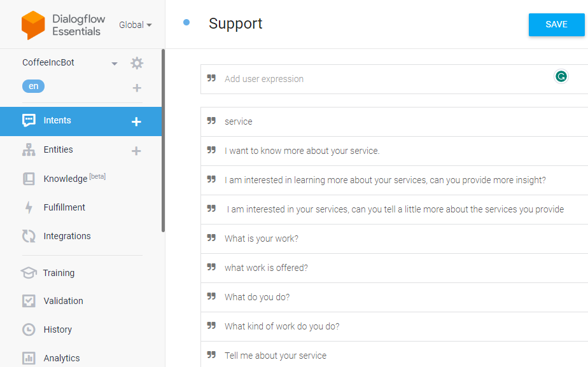The height and width of the screenshot is (367, 588).
Task: Expand the CoffeeIncBot agent dropdown arrow
Action: [115, 64]
